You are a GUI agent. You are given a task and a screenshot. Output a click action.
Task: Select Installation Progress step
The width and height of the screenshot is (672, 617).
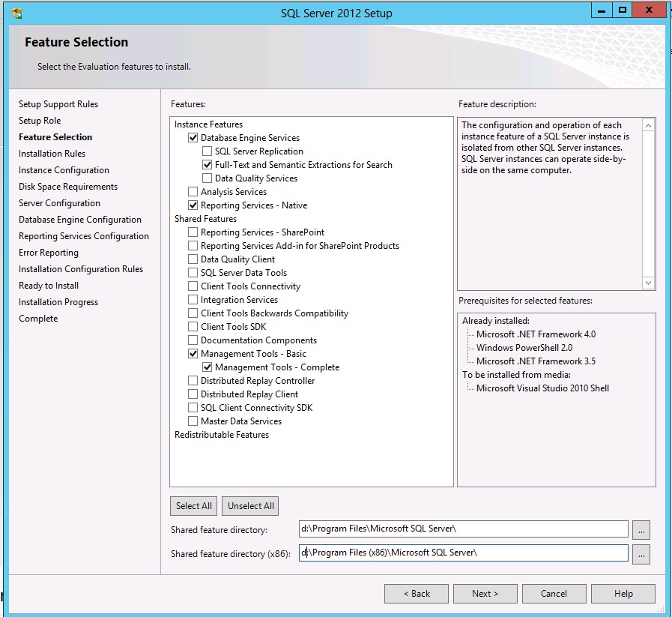(58, 302)
